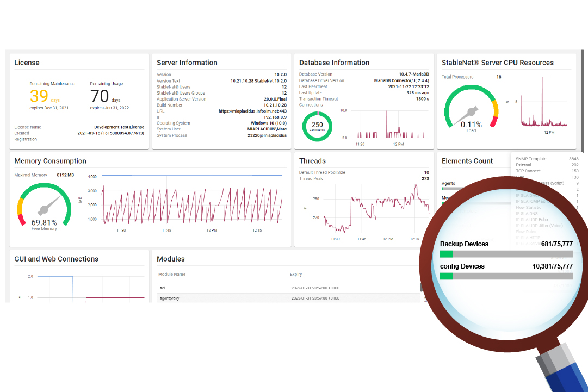This screenshot has height=392, width=588.
Task: Click the driver version 'MariaDB Connector/J( 2.4.4)'
Action: point(401,80)
